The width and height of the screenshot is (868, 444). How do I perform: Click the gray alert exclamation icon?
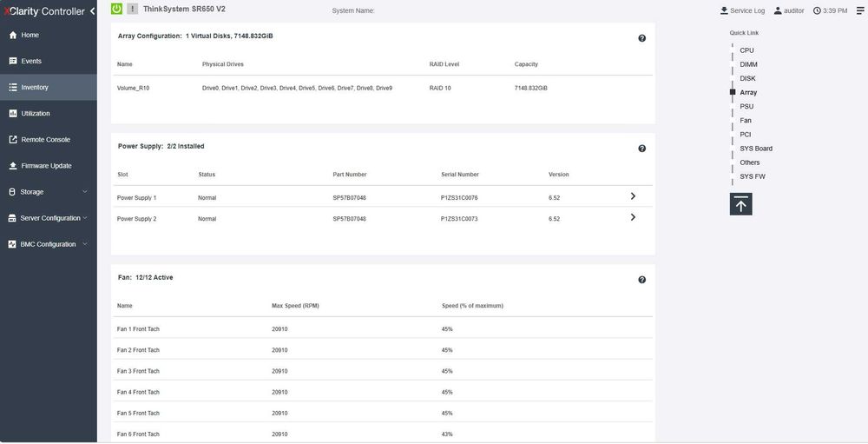click(x=132, y=9)
